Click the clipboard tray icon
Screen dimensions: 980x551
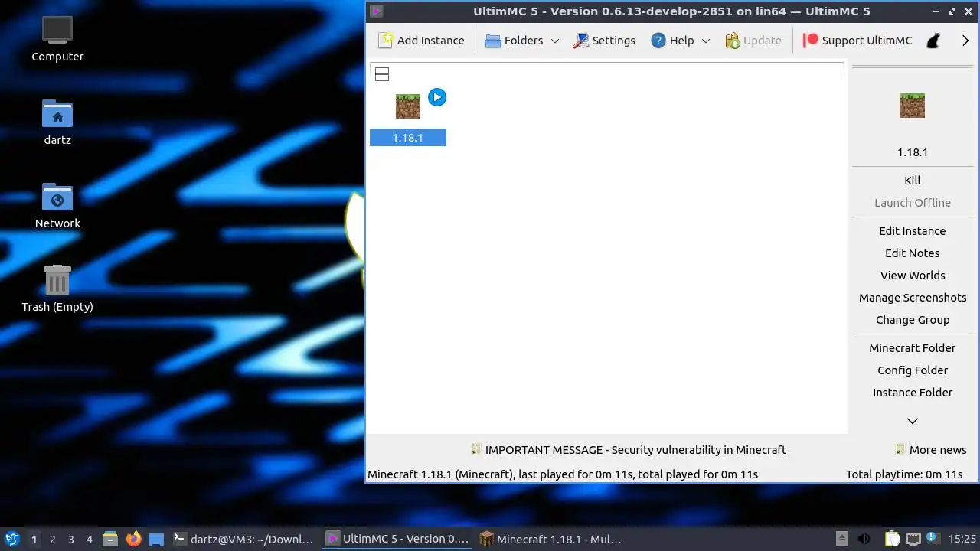click(892, 539)
